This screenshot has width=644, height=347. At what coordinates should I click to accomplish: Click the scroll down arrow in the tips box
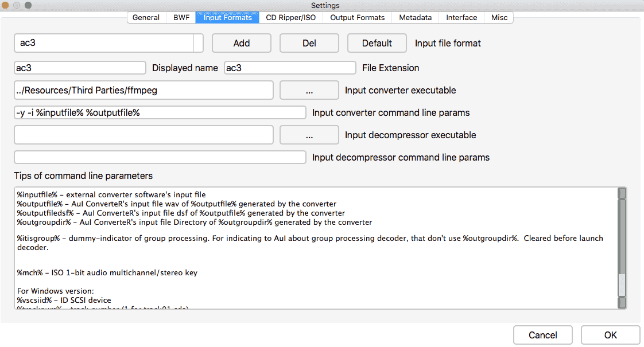point(622,303)
